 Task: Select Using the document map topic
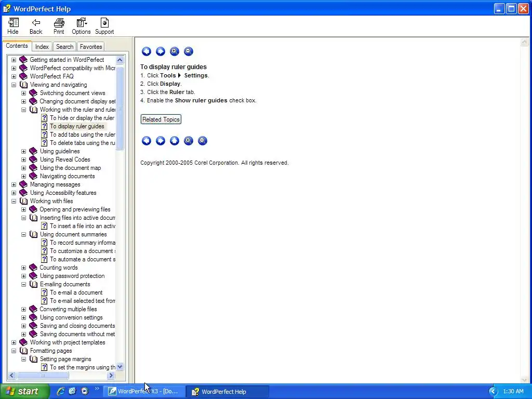tap(70, 168)
